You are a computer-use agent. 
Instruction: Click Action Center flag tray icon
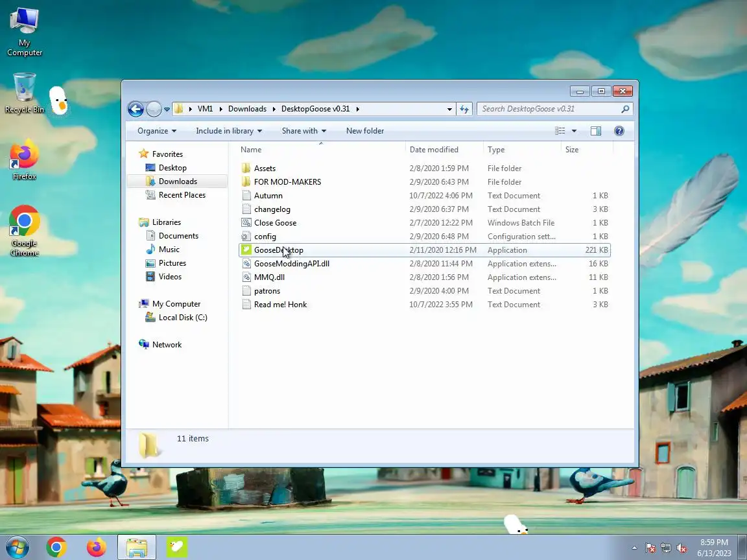650,548
